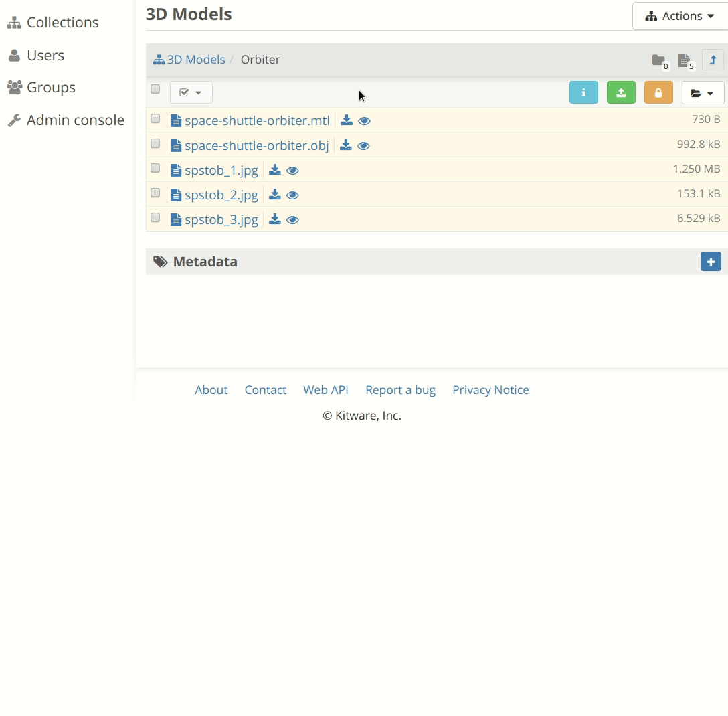
Task: Open the Report a bug link
Action: pyautogui.click(x=400, y=390)
